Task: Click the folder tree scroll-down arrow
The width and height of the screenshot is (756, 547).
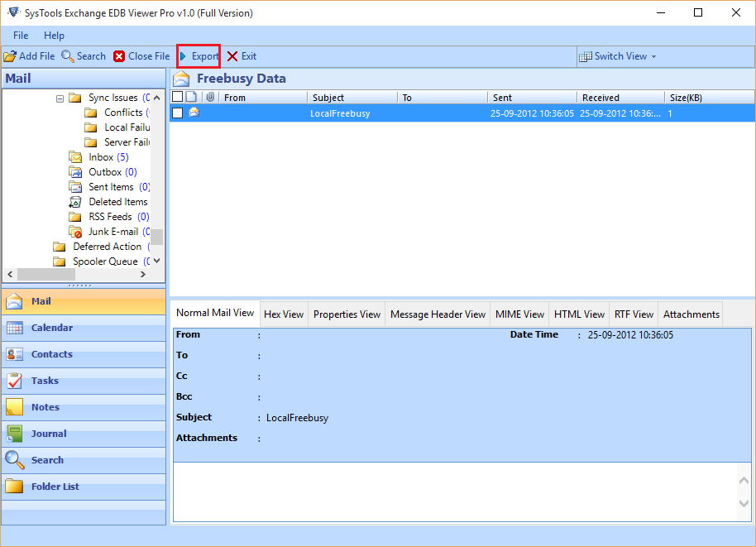Action: click(156, 261)
